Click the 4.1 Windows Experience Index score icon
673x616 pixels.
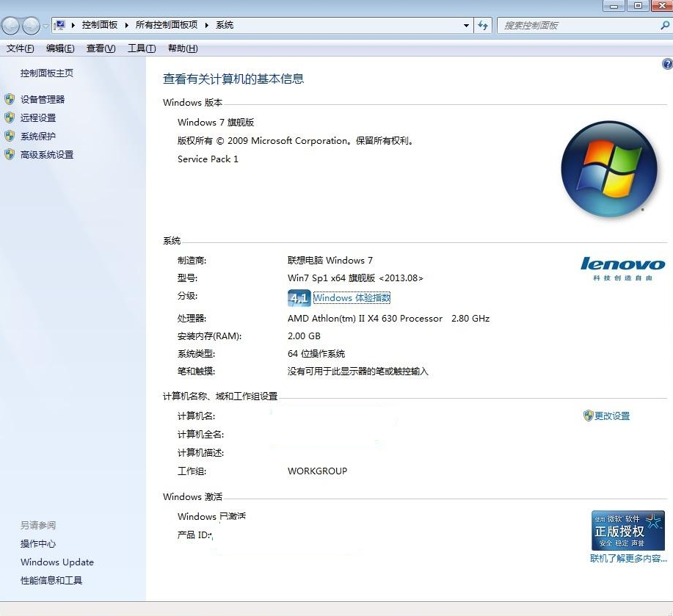coord(299,298)
